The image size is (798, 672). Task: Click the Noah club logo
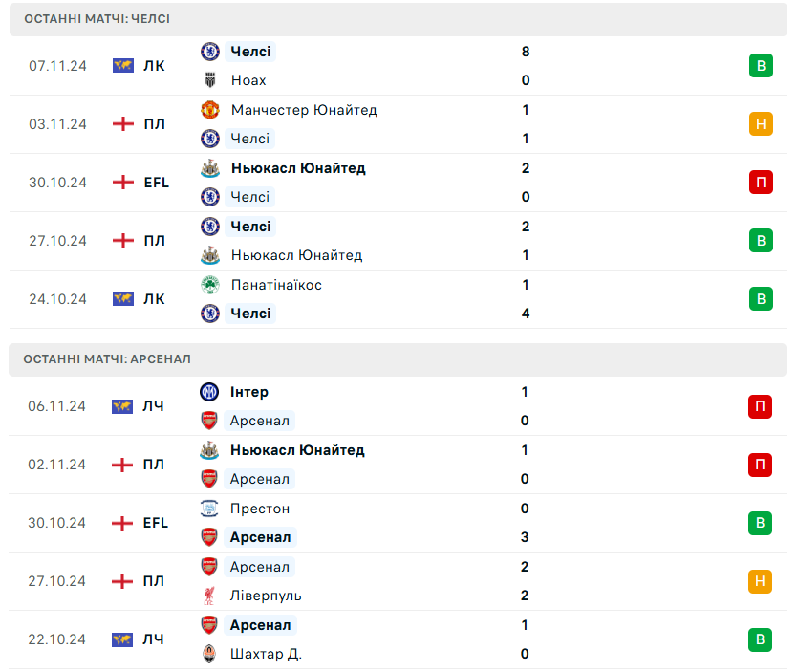pos(210,80)
